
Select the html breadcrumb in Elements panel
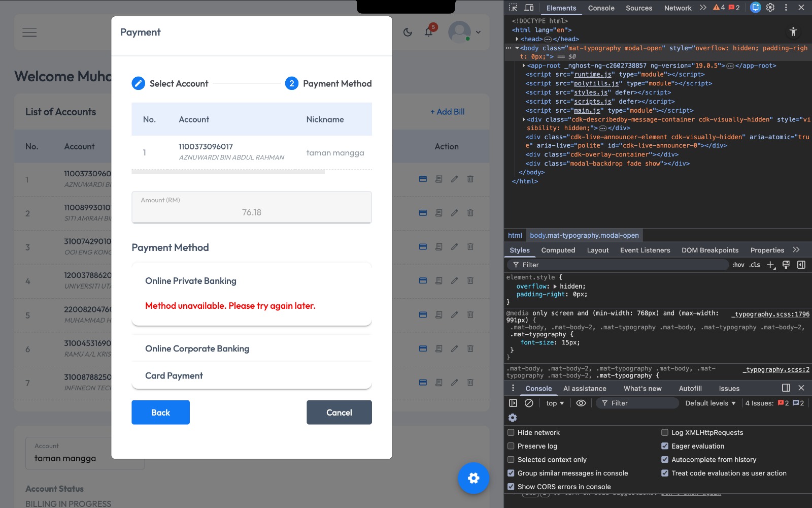tap(515, 235)
